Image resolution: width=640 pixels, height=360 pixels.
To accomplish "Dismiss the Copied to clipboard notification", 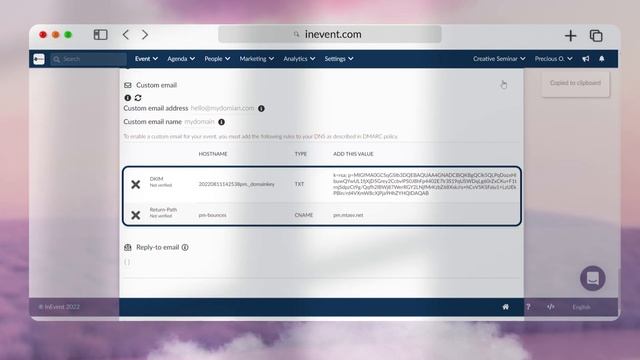I will point(576,83).
